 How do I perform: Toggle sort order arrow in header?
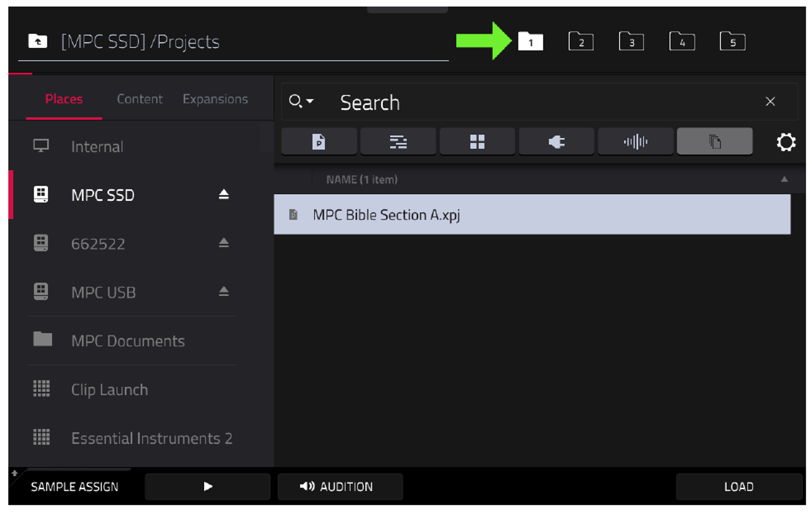(x=784, y=179)
